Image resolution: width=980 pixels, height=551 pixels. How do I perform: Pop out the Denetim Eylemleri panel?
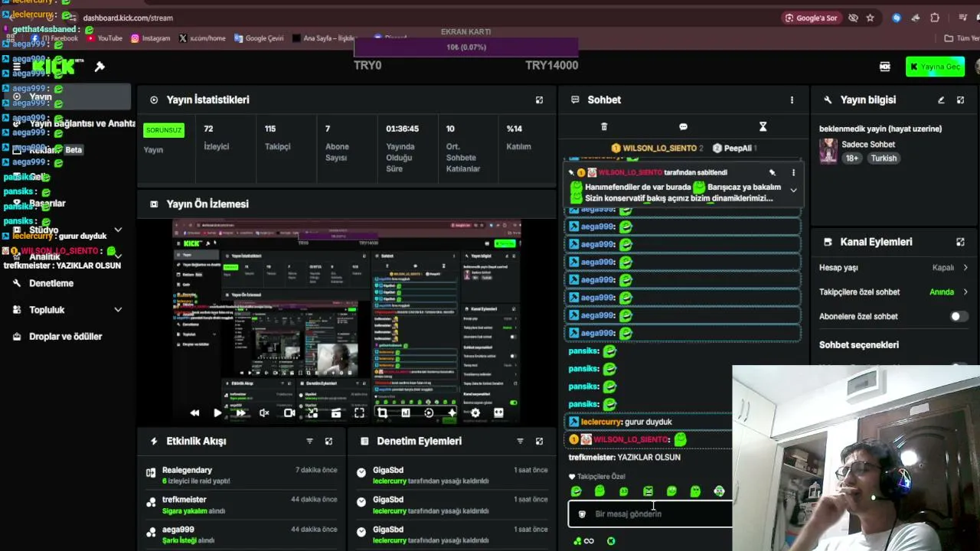click(x=539, y=441)
